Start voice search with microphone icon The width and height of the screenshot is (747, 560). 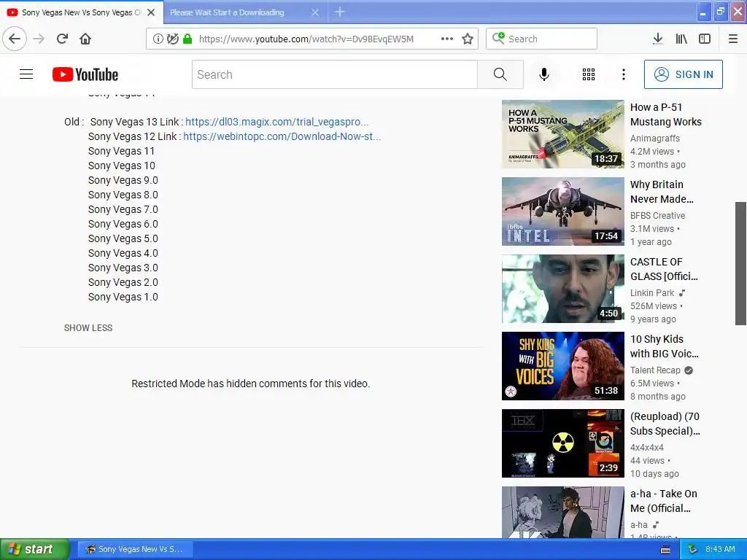(x=544, y=74)
